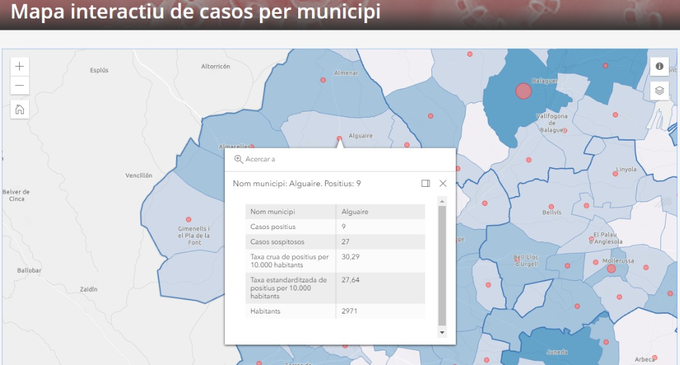This screenshot has width=680, height=365.
Task: Click the Bellvís case dot
Action: pyautogui.click(x=551, y=207)
